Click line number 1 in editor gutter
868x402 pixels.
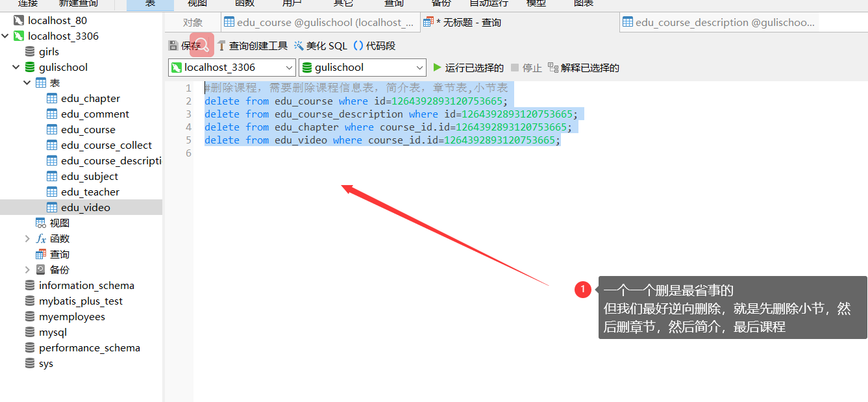[x=188, y=88]
